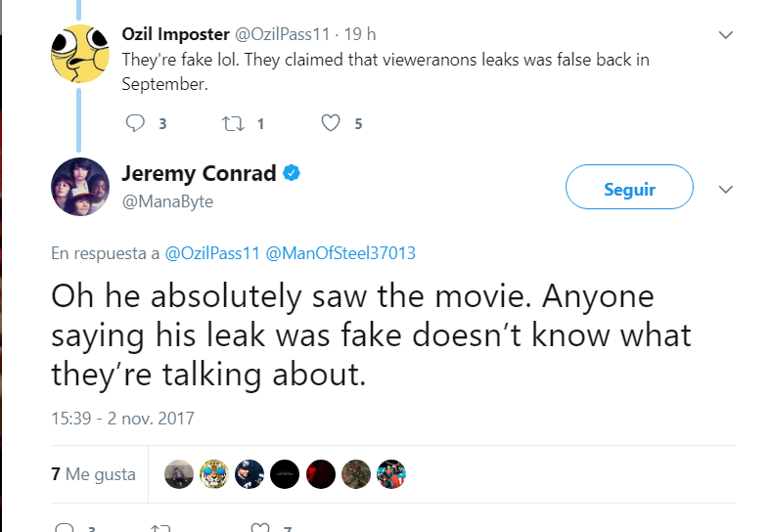Follow Jeremy Conrad with the Seguir button
This screenshot has width=772, height=532.
pos(629,187)
